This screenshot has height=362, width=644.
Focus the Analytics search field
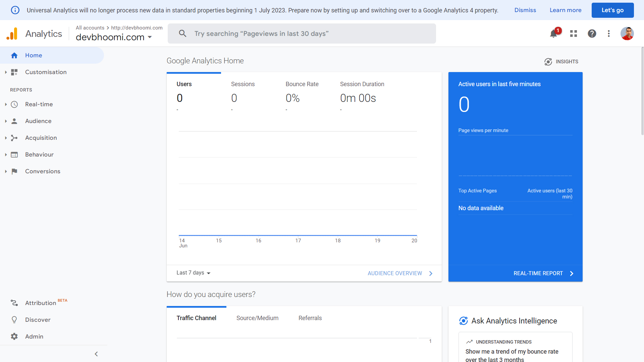pos(302,34)
